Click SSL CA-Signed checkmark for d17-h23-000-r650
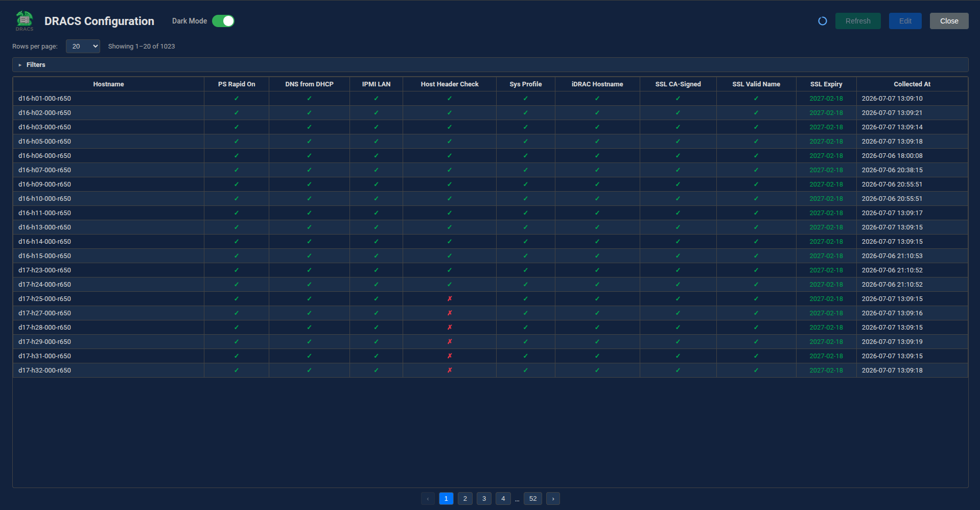The width and height of the screenshot is (980, 510). (x=678, y=270)
